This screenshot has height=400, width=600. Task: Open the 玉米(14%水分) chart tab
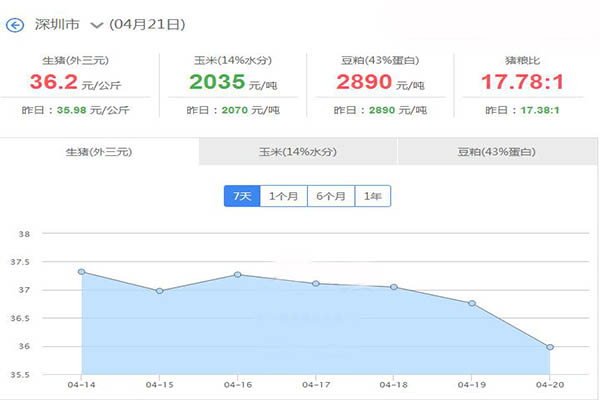(297, 153)
